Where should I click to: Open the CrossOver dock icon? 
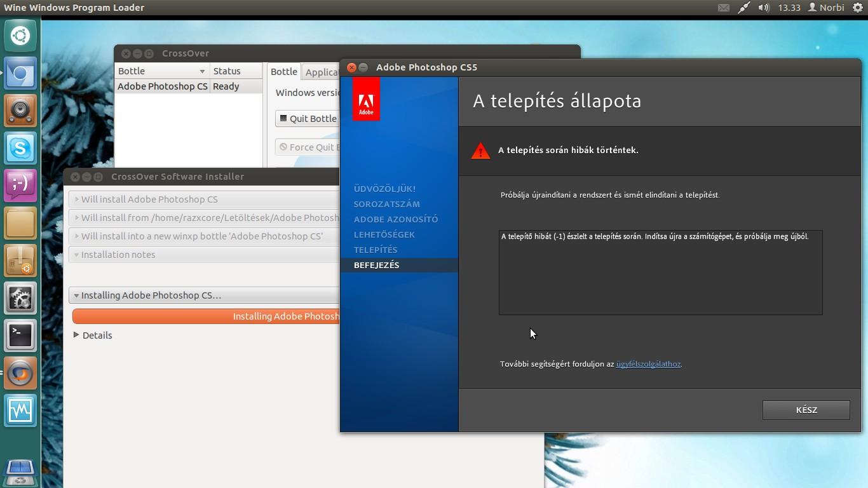click(x=20, y=373)
